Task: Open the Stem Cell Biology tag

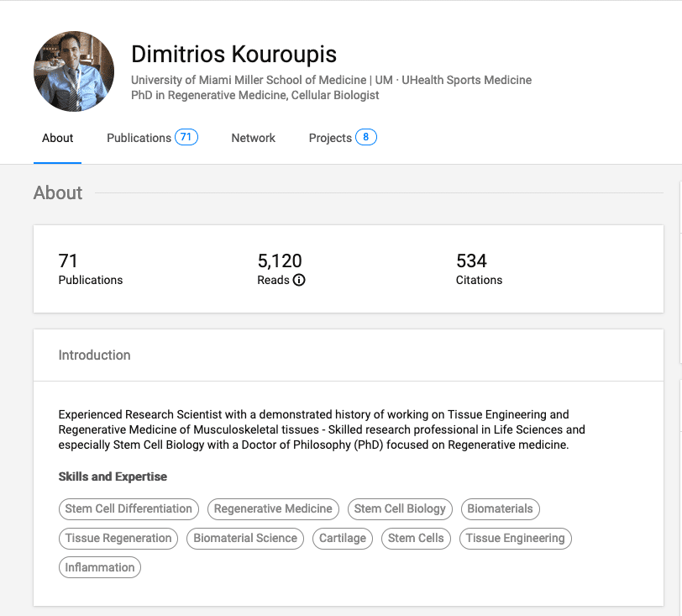Action: coord(400,509)
